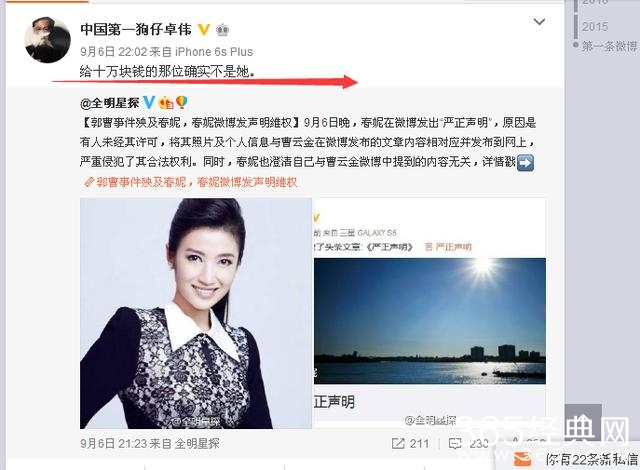The height and width of the screenshot is (470, 640).
Task: Jump to 第一条微博 in timeline
Action: tap(609, 46)
